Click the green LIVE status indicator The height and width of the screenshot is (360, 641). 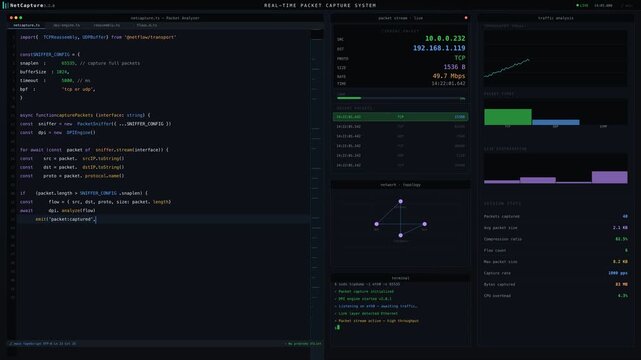pos(582,6)
